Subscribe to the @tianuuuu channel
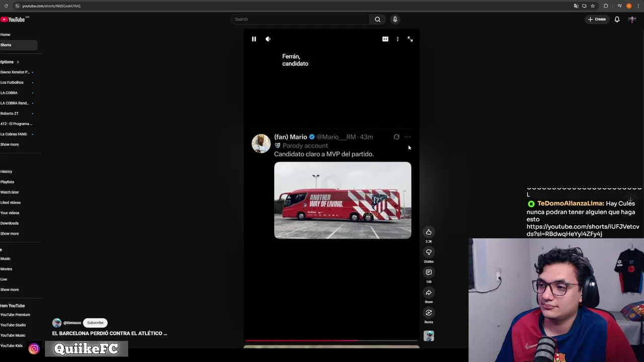Screen dimensions: 644x362 (x=95, y=323)
